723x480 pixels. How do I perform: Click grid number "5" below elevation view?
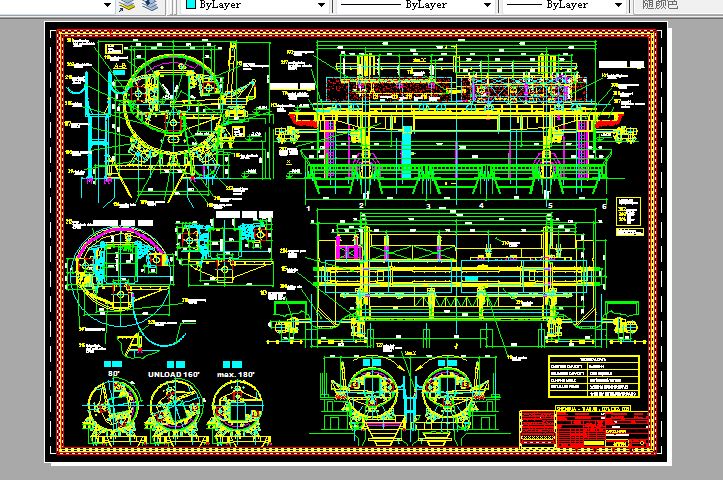(550, 205)
